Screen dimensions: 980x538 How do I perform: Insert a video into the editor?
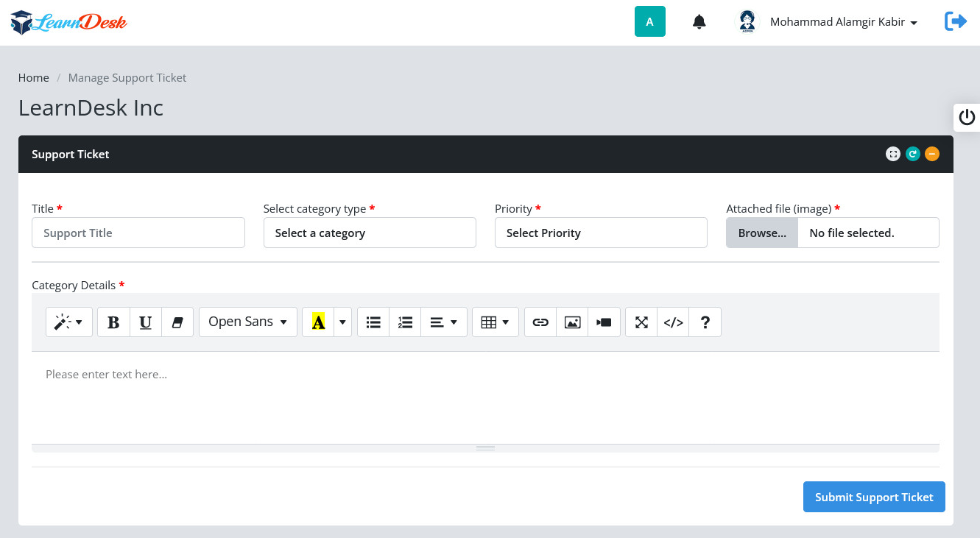click(604, 322)
